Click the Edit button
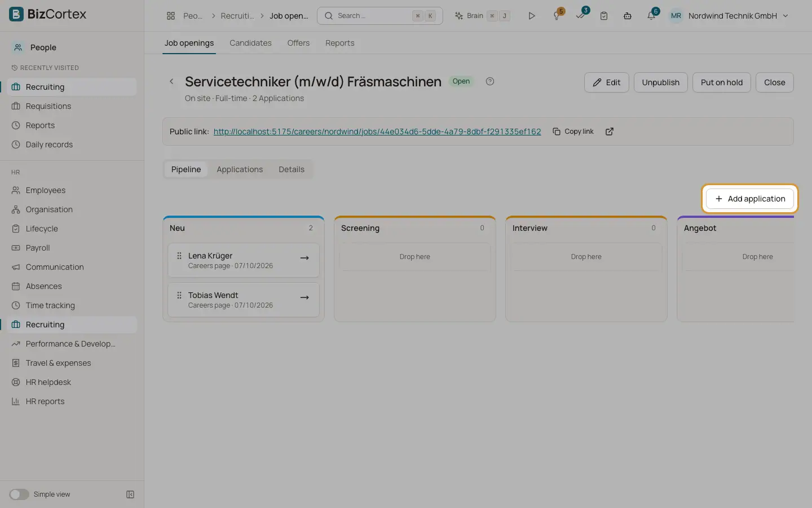The height and width of the screenshot is (508, 812). 607,82
